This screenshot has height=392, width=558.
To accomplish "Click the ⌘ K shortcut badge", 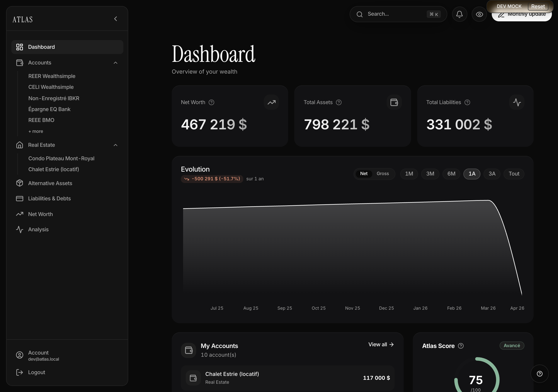I will tap(434, 14).
